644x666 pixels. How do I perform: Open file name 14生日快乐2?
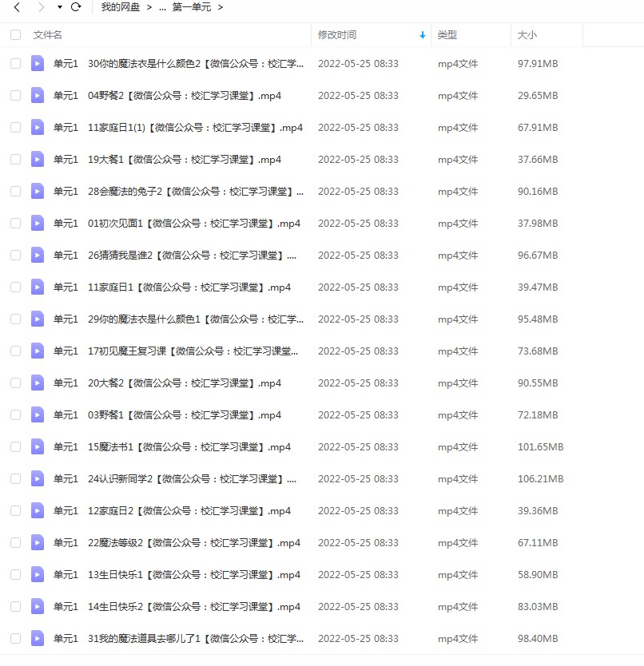pyautogui.click(x=177, y=607)
